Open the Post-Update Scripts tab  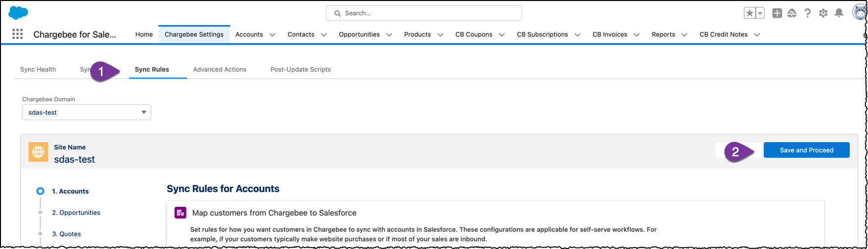tap(300, 70)
